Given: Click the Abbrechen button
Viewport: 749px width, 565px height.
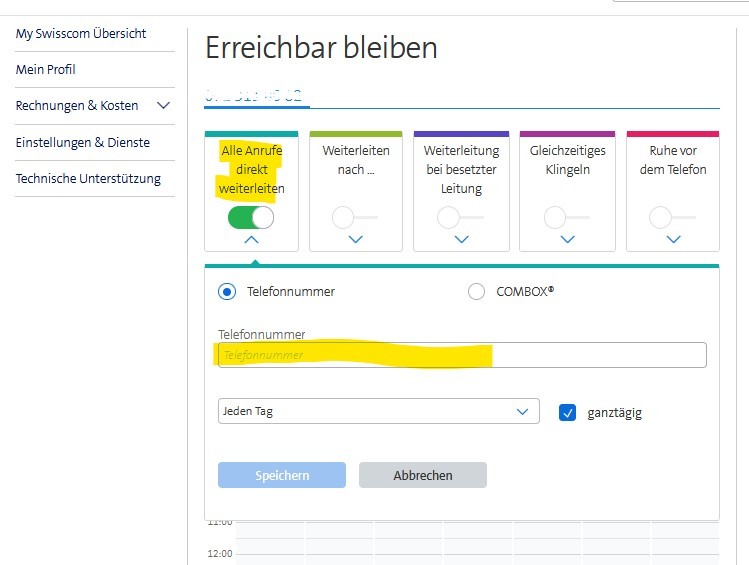Looking at the screenshot, I should (x=423, y=475).
